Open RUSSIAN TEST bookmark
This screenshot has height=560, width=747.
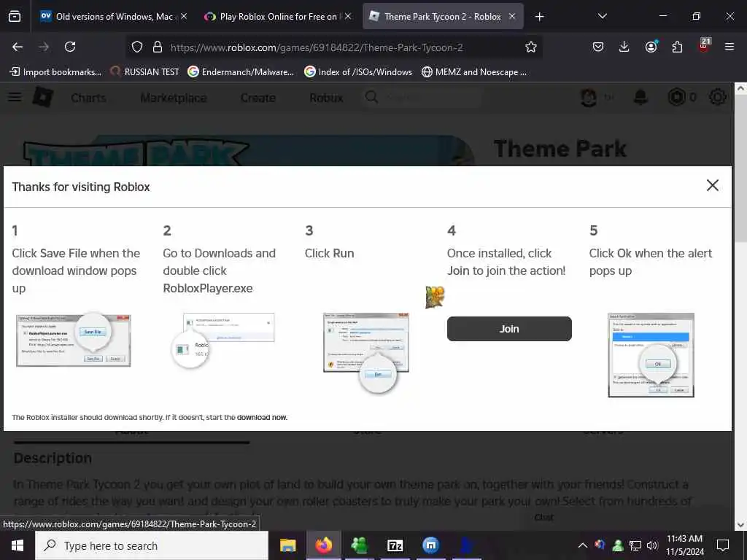coord(145,72)
